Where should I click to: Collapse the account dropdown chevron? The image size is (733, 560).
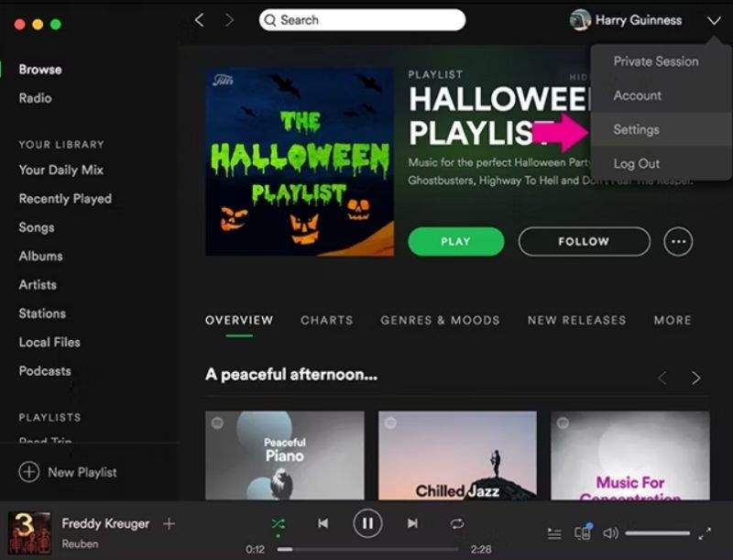pyautogui.click(x=714, y=20)
